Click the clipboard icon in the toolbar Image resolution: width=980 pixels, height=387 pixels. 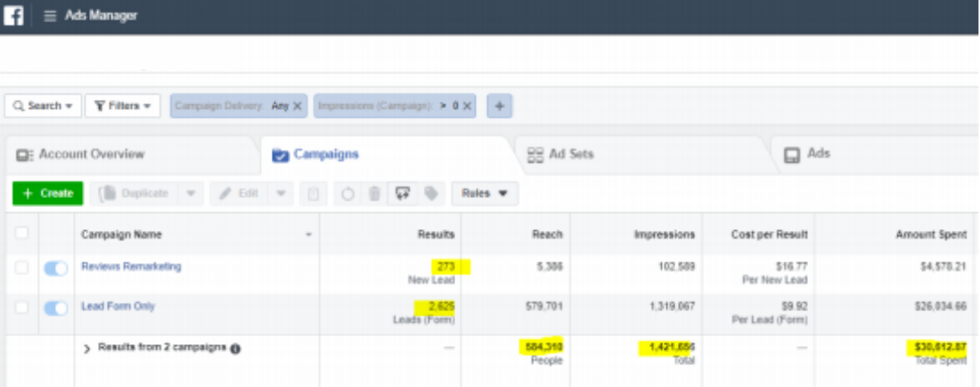313,194
